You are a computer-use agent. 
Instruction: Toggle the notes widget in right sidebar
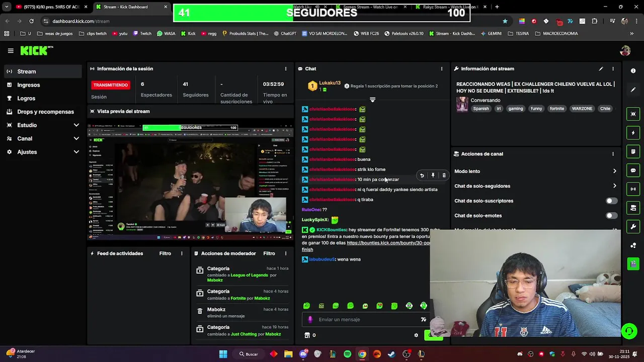pyautogui.click(x=633, y=151)
